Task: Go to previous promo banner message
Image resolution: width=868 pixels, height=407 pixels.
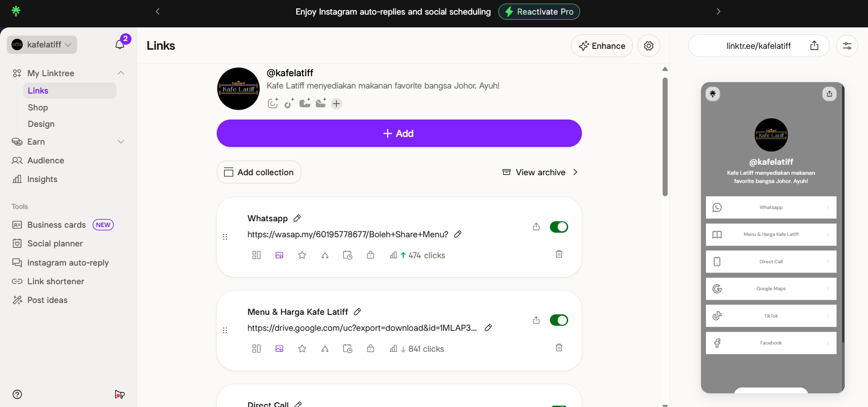Action: pos(158,11)
